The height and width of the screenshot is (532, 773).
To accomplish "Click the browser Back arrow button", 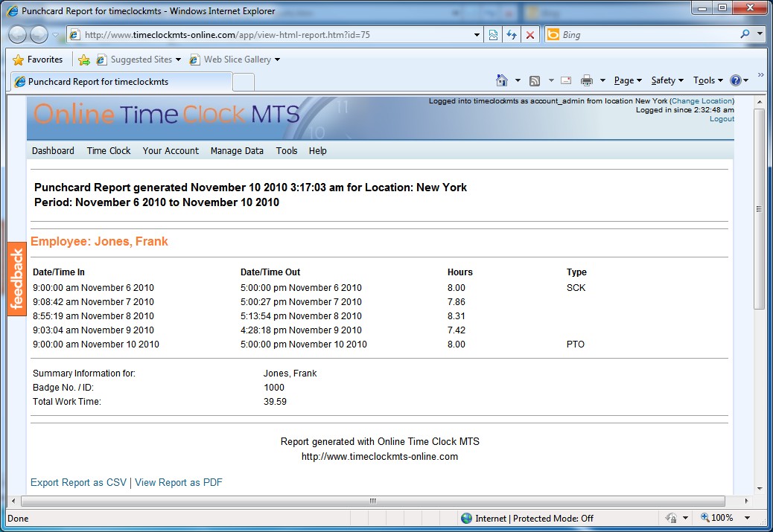I will (x=17, y=34).
